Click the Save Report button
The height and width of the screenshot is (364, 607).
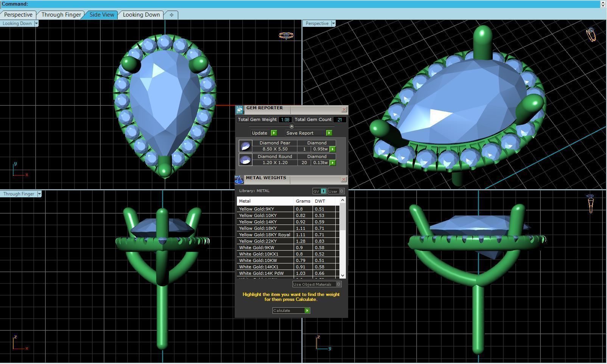[309, 133]
